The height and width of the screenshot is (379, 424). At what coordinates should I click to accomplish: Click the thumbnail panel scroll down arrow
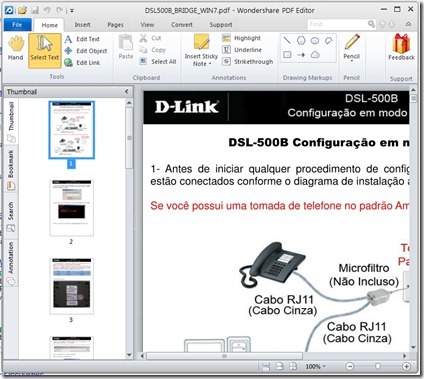129,355
